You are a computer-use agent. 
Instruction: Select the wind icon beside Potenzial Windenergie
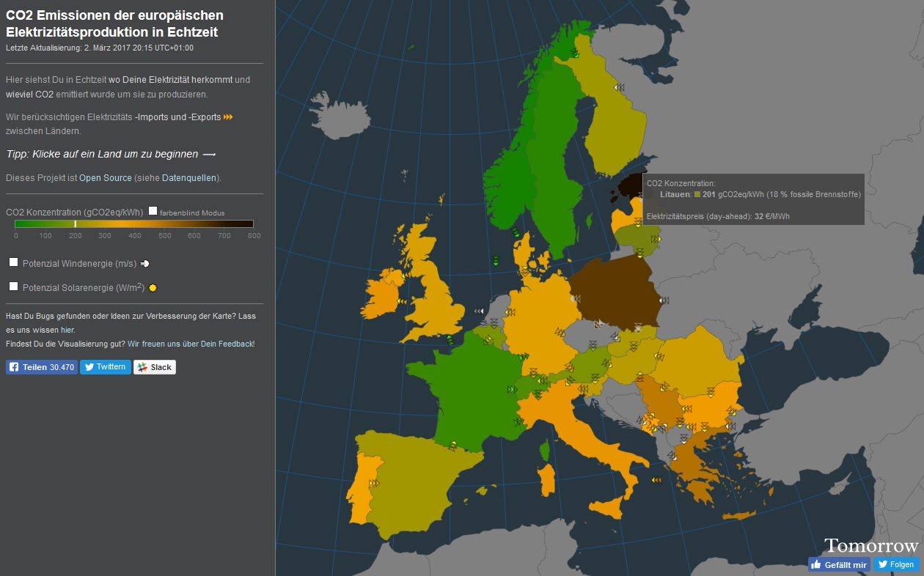pos(144,263)
